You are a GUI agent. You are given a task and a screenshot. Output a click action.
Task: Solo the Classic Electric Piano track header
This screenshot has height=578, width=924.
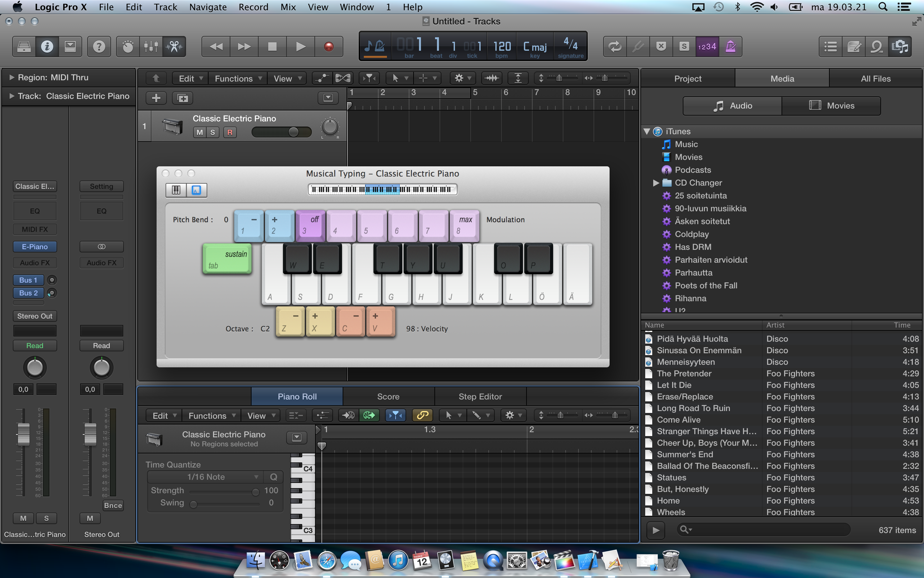tap(213, 132)
